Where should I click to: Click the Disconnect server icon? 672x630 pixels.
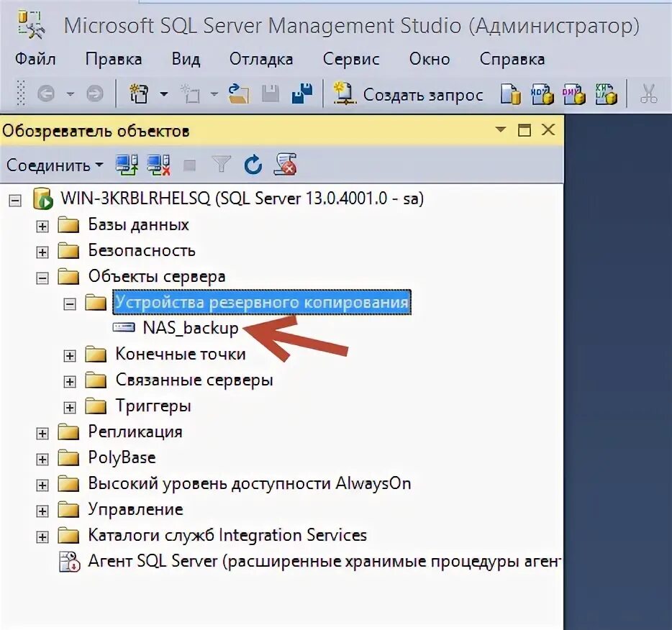(158, 165)
